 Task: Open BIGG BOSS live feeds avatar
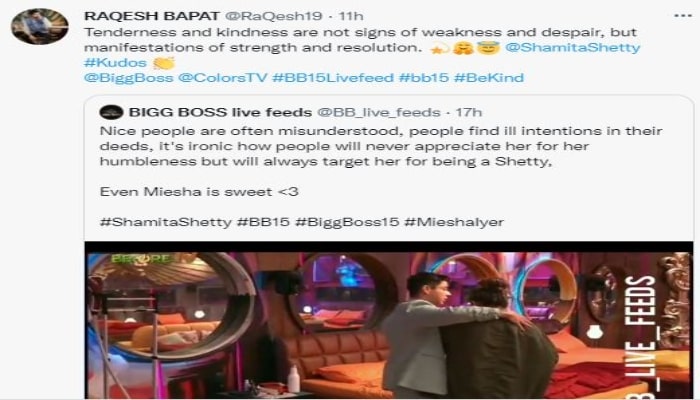pos(112,112)
